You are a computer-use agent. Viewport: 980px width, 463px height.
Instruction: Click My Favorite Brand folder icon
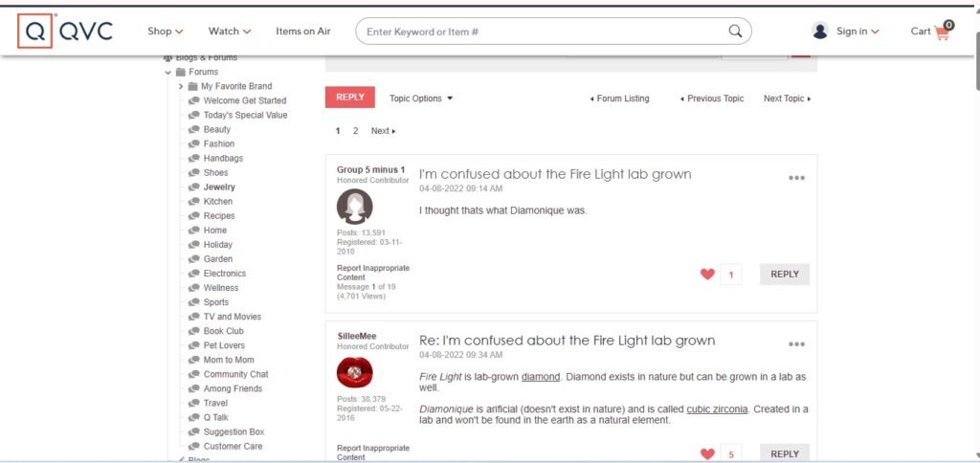coord(192,86)
